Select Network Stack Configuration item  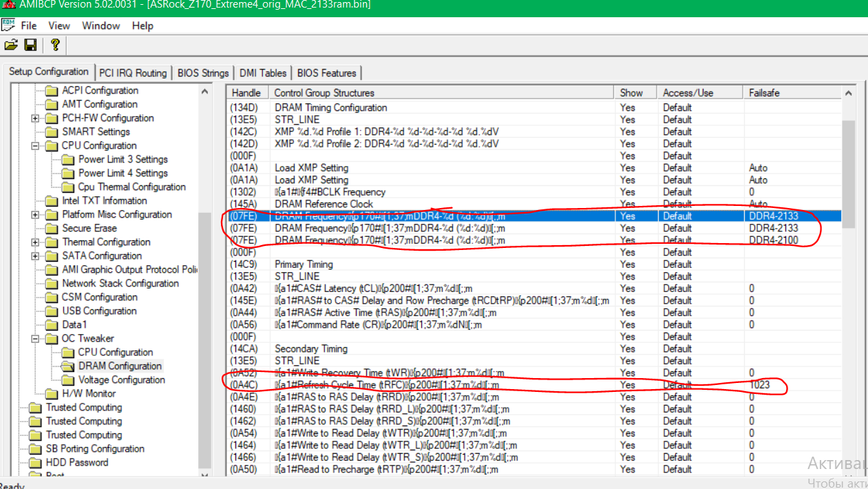tap(120, 283)
